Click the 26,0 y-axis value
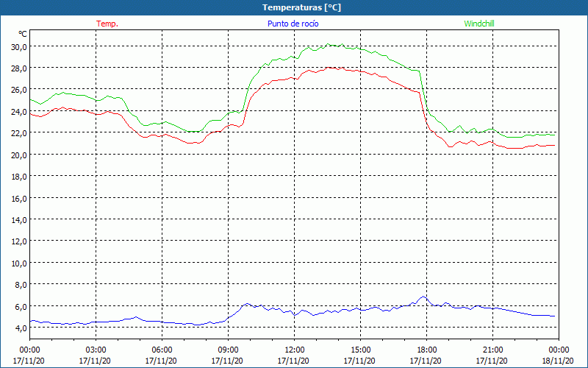The width and height of the screenshot is (588, 368). 20,91
